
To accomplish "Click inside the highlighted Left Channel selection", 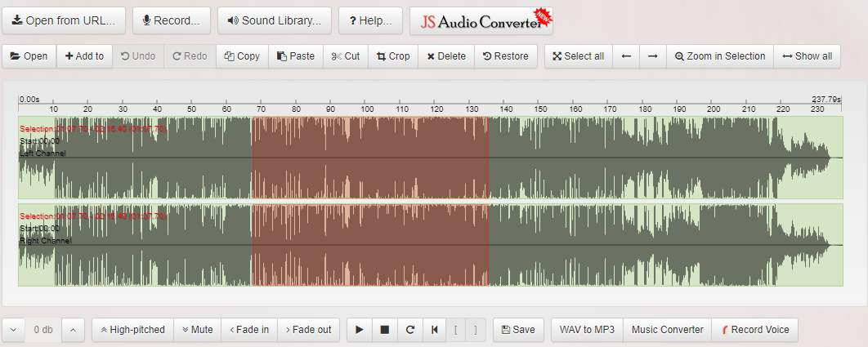I will (370, 158).
